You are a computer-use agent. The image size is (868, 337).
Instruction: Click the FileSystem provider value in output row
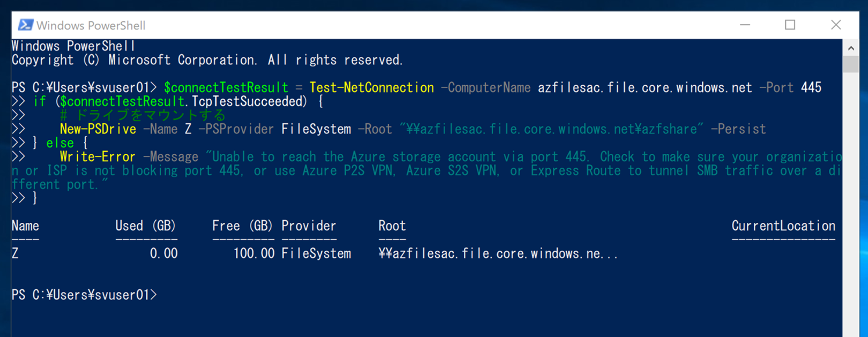[x=316, y=253]
